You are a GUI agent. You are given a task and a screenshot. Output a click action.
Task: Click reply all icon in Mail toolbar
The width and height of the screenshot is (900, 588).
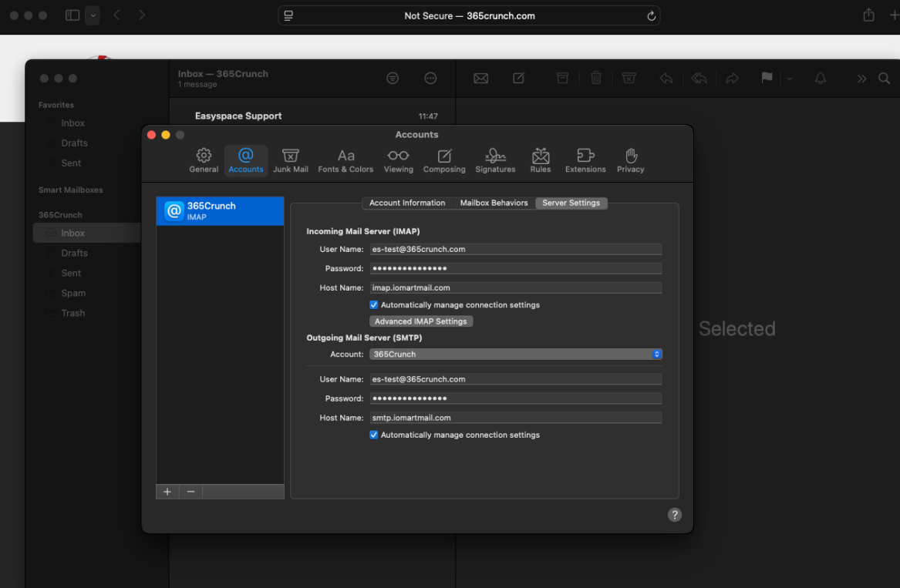pos(699,78)
